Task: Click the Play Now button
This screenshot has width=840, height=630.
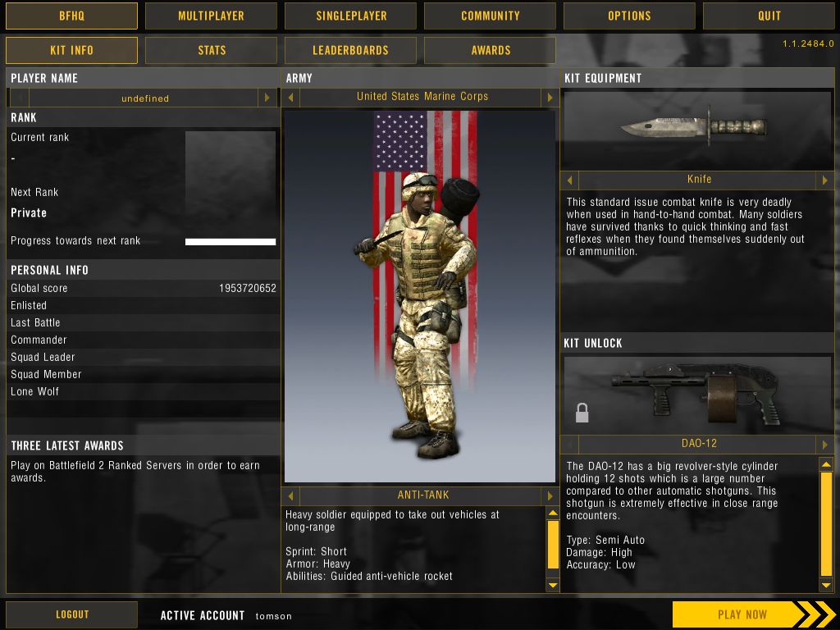Action: click(x=754, y=614)
